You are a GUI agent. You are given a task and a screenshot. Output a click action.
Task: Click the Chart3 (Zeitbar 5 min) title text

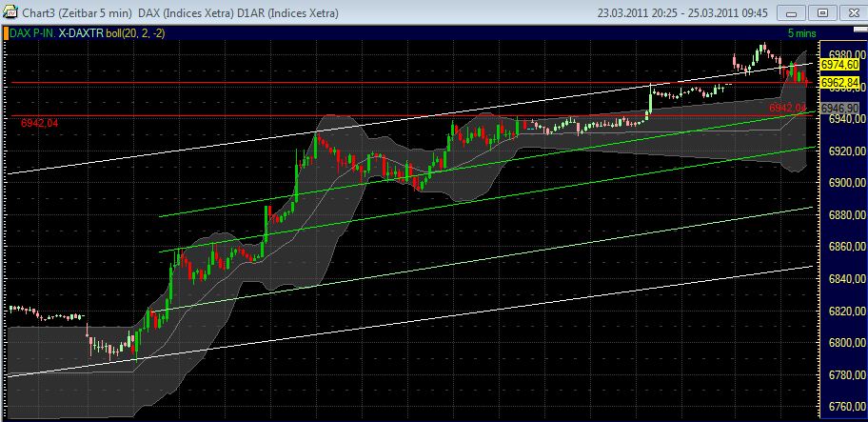[77, 12]
